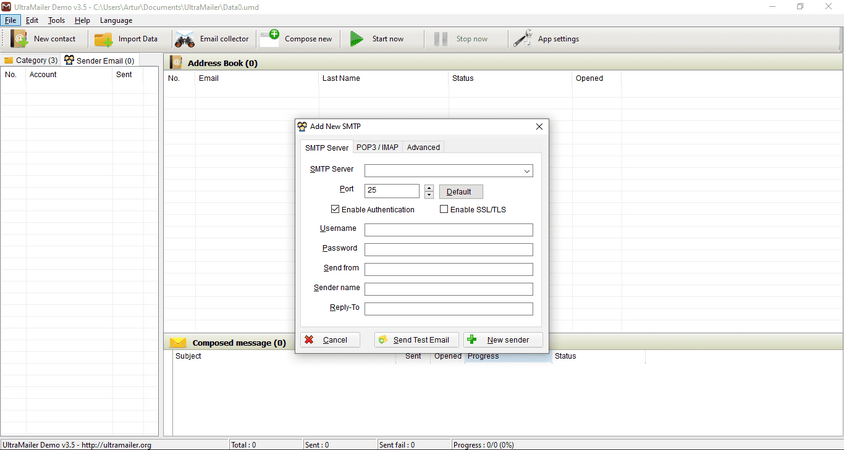Open the Help menu
Screen dimensions: 844x450
pos(82,20)
